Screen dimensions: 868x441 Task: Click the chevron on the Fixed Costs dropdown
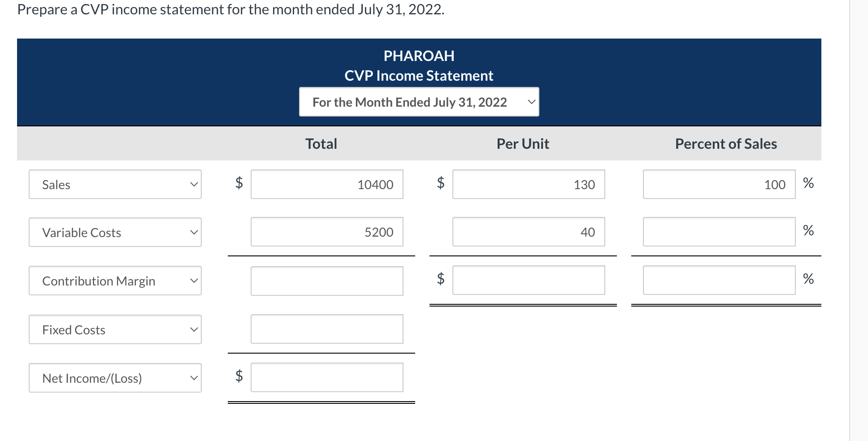[x=193, y=329]
